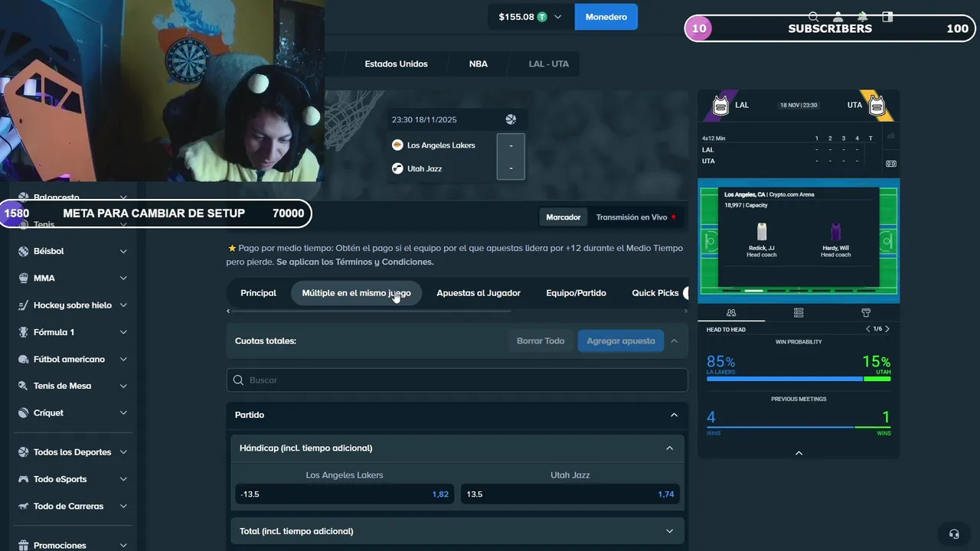The image size is (980, 551).
Task: Switch to the jersey lineups icon tab
Action: click(866, 312)
